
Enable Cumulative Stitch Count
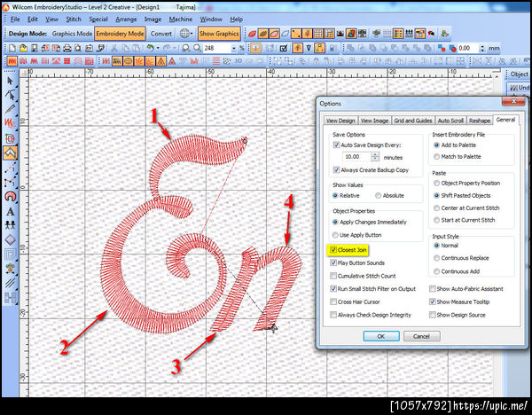point(333,276)
